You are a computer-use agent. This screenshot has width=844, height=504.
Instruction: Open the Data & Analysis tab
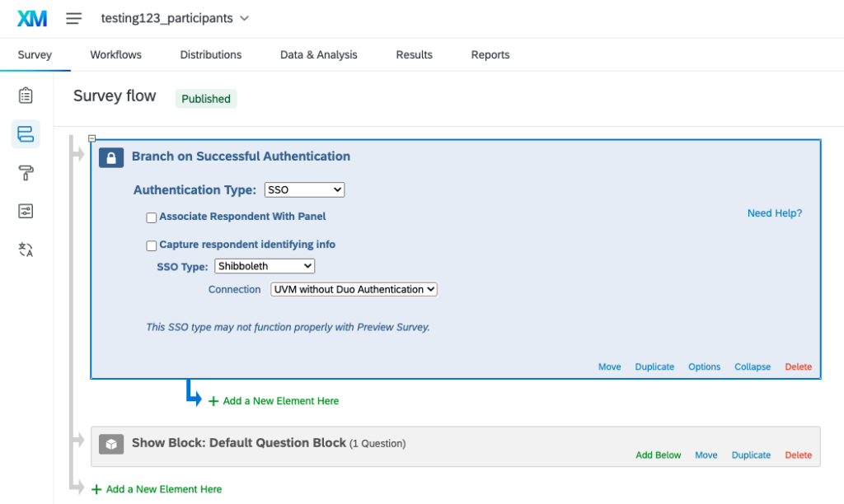click(318, 54)
